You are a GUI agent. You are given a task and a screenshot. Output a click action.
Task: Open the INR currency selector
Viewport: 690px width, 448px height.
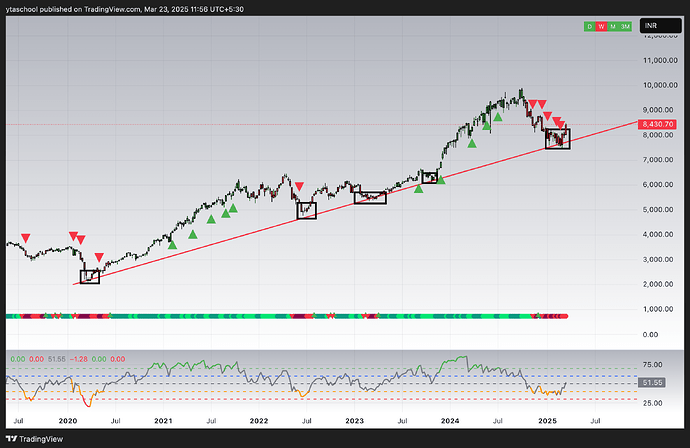pos(661,26)
